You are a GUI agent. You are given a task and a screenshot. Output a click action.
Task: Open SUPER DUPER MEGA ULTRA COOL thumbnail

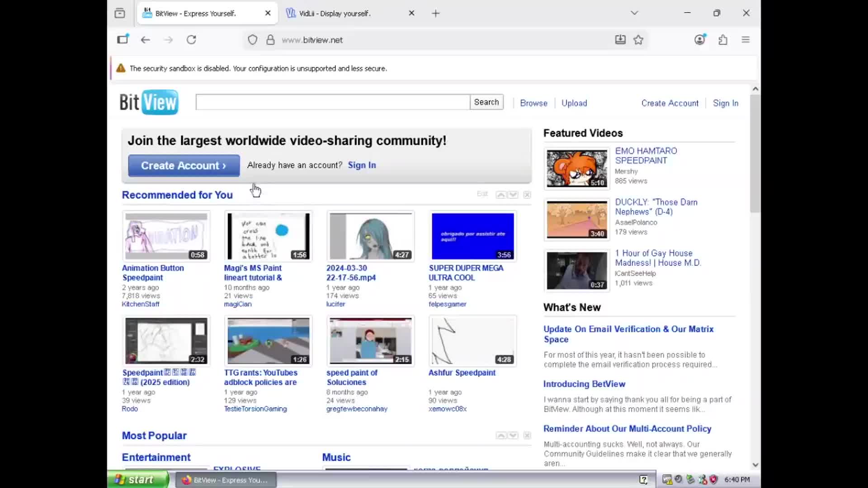tap(473, 236)
